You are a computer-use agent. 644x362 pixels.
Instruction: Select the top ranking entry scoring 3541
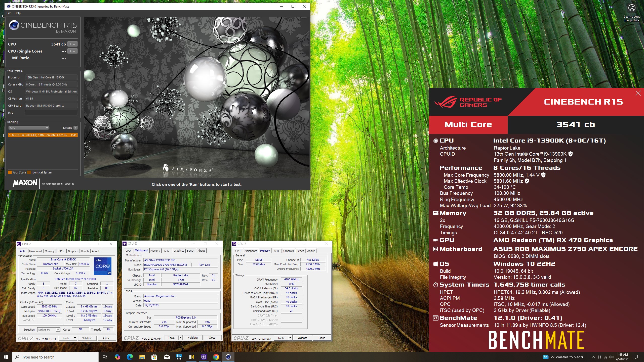(43, 135)
